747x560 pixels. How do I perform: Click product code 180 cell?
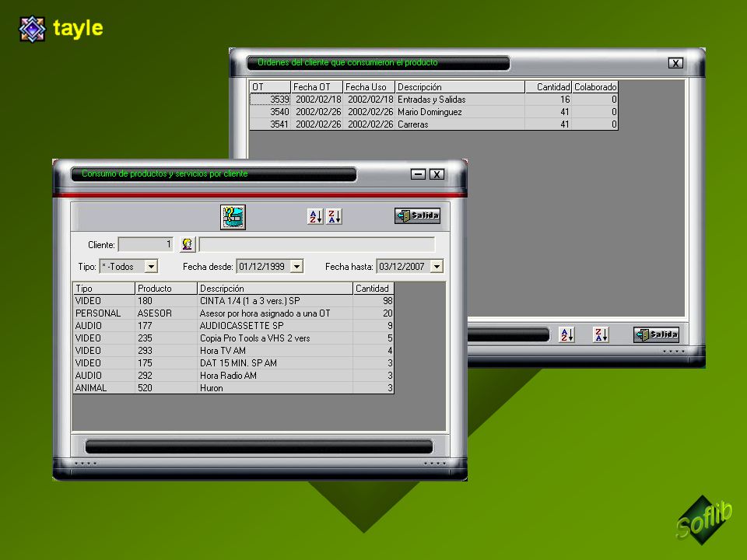click(x=166, y=301)
